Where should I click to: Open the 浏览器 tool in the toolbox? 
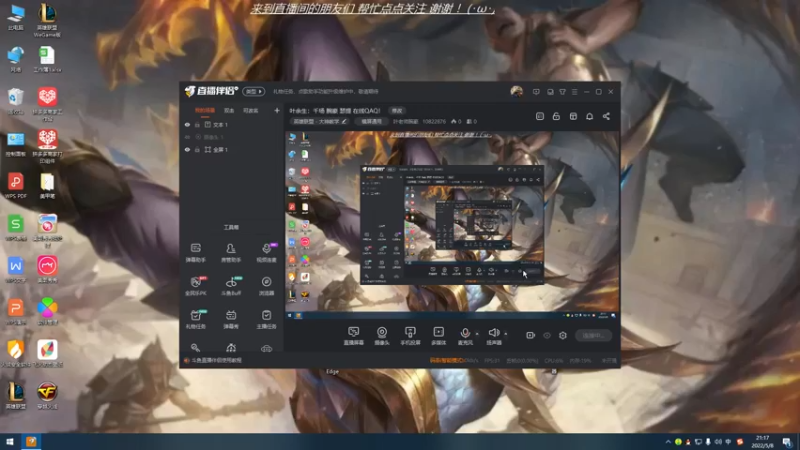click(x=266, y=286)
